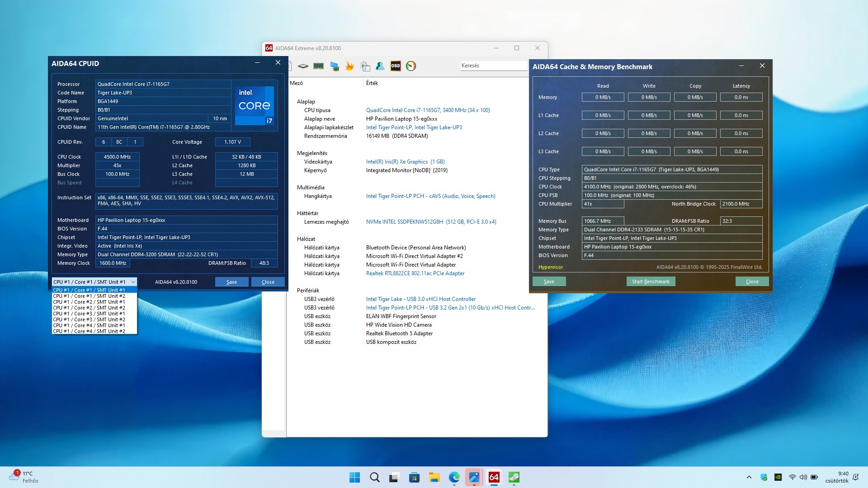
Task: Click the Keresés search field
Action: 493,66
